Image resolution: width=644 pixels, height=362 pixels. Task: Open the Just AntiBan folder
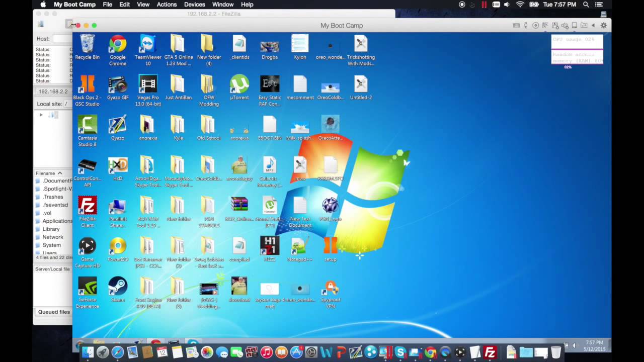178,88
